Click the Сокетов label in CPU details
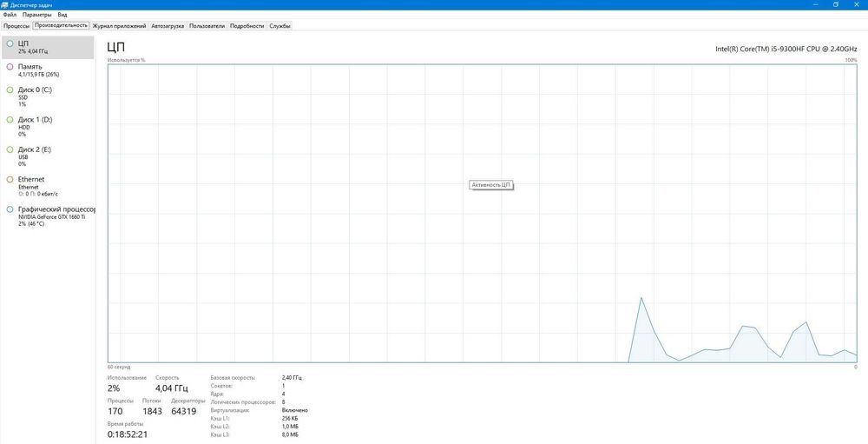Image resolution: width=868 pixels, height=444 pixels. pyautogui.click(x=221, y=386)
